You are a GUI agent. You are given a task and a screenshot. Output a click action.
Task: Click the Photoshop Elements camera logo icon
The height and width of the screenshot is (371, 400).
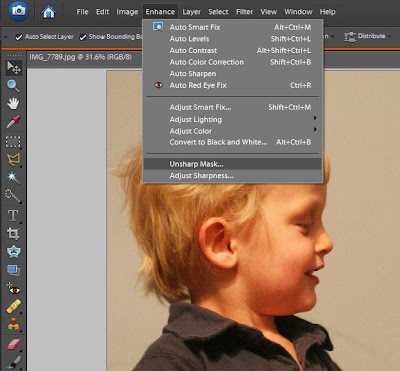coord(19,11)
